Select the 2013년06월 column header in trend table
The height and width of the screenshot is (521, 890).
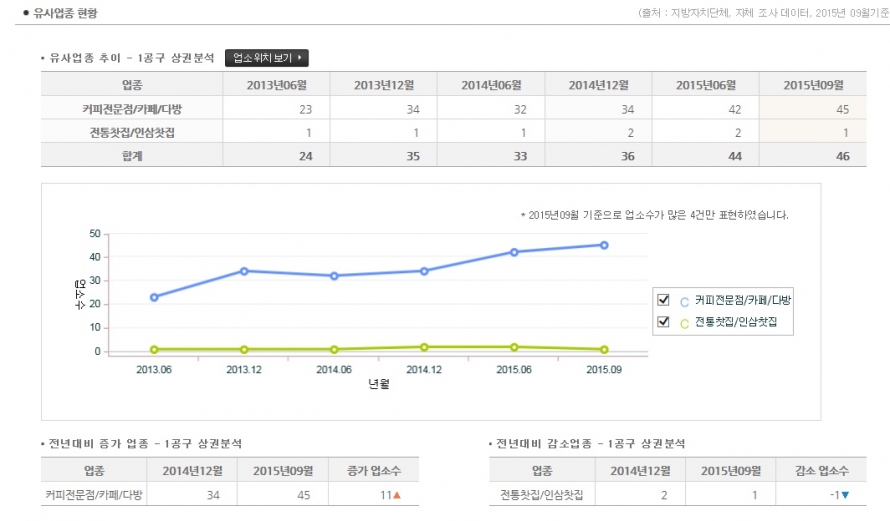click(276, 84)
